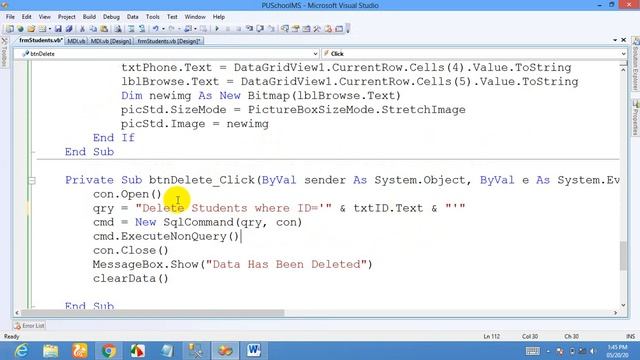Screen dimensions: 640x360
Task: Click the Step Over debug icon
Action: click(x=260, y=29)
